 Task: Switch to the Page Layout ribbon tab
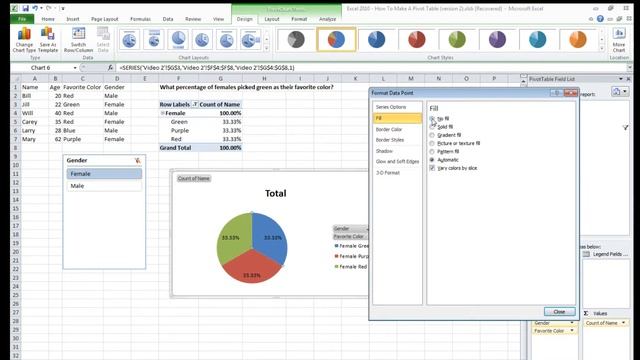coord(104,19)
